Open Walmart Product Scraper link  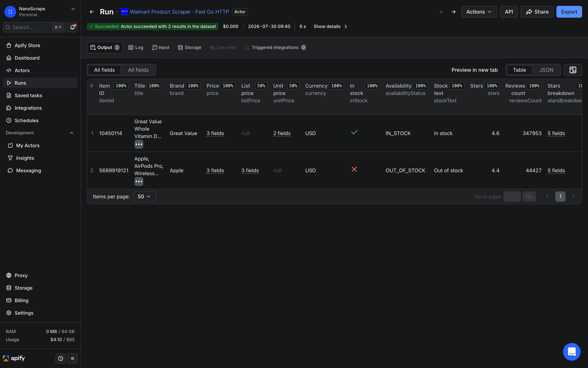[179, 12]
